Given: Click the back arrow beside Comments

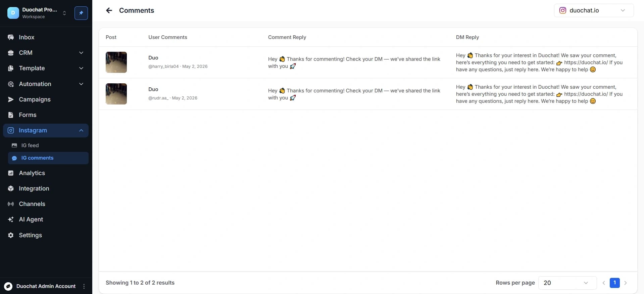Looking at the screenshot, I should (x=109, y=10).
